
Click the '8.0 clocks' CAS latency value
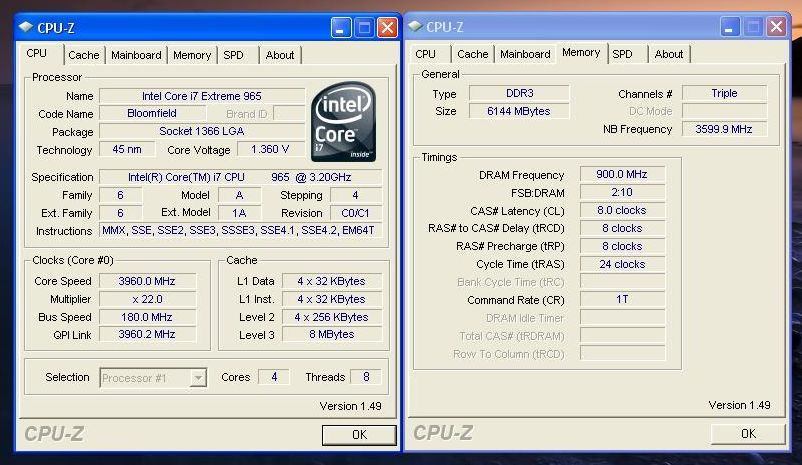click(622, 210)
